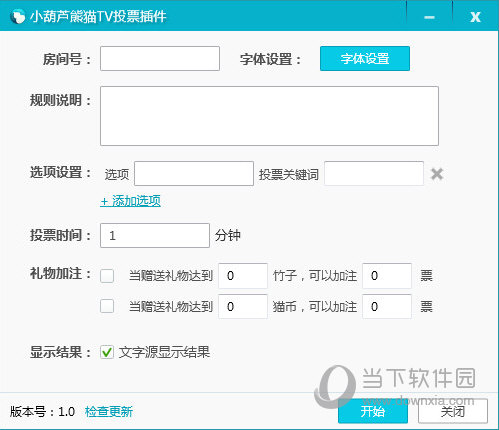Focus the 房间号 room number field
This screenshot has width=499, height=430.
160,59
